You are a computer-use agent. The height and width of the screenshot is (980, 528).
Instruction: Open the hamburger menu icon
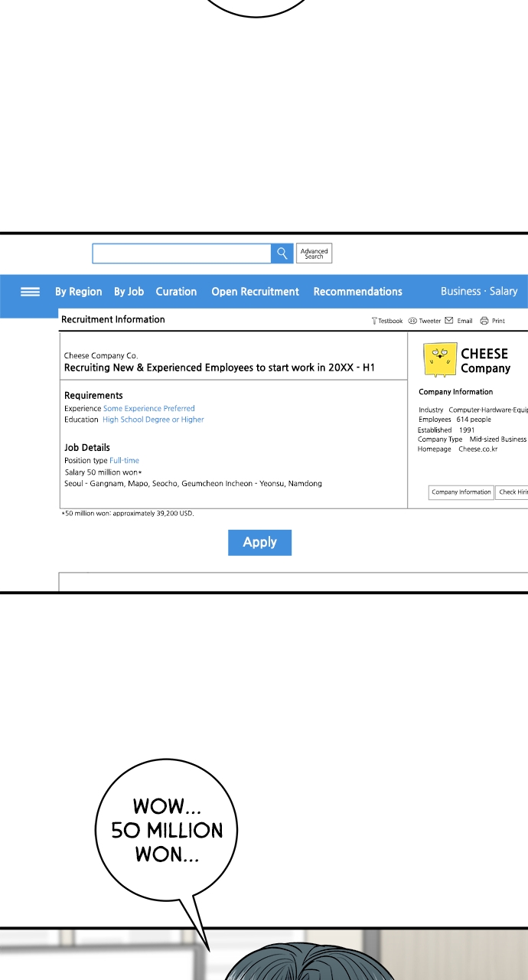point(30,292)
